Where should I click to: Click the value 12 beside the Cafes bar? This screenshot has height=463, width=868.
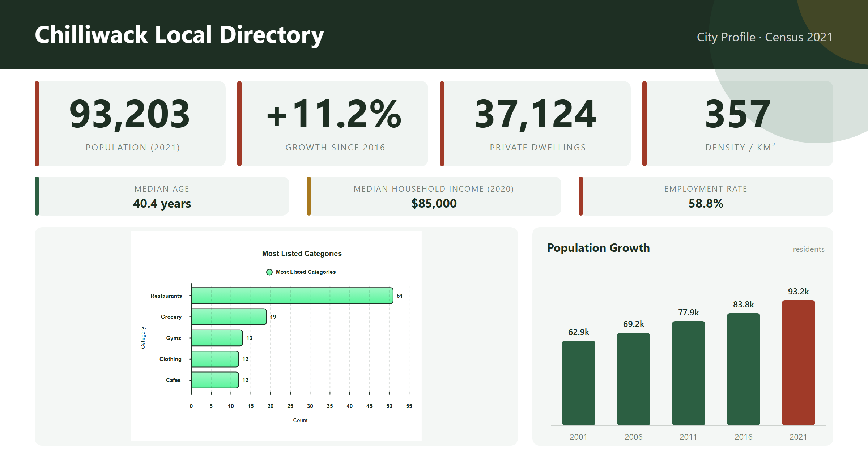(245, 380)
